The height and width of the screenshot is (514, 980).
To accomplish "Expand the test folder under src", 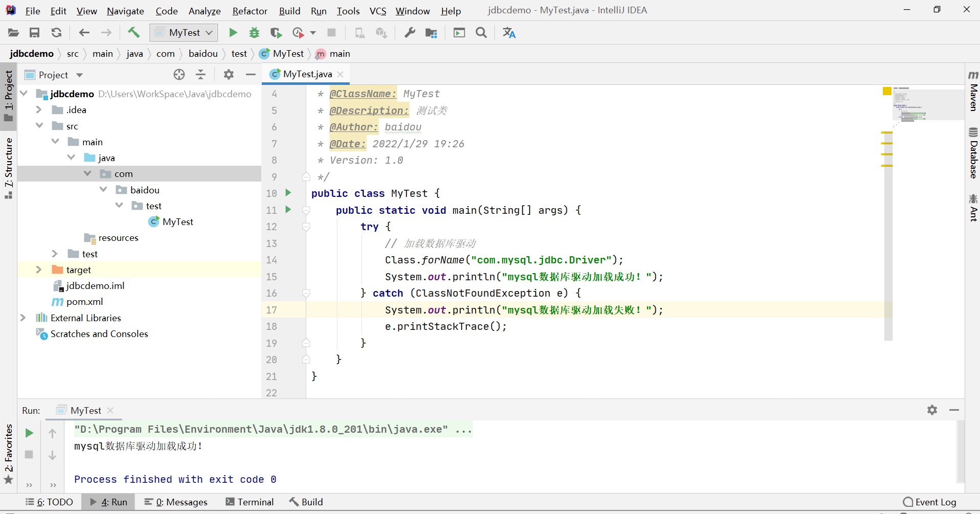I will point(55,254).
